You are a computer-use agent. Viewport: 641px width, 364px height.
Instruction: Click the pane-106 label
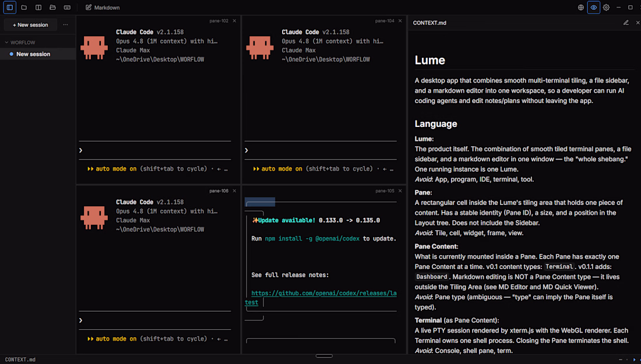pos(219,191)
